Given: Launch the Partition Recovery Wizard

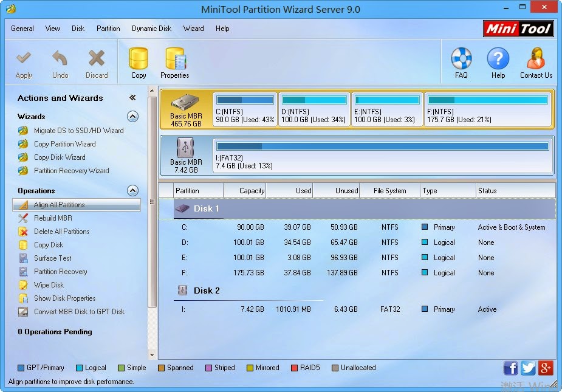Looking at the screenshot, I should [x=71, y=171].
